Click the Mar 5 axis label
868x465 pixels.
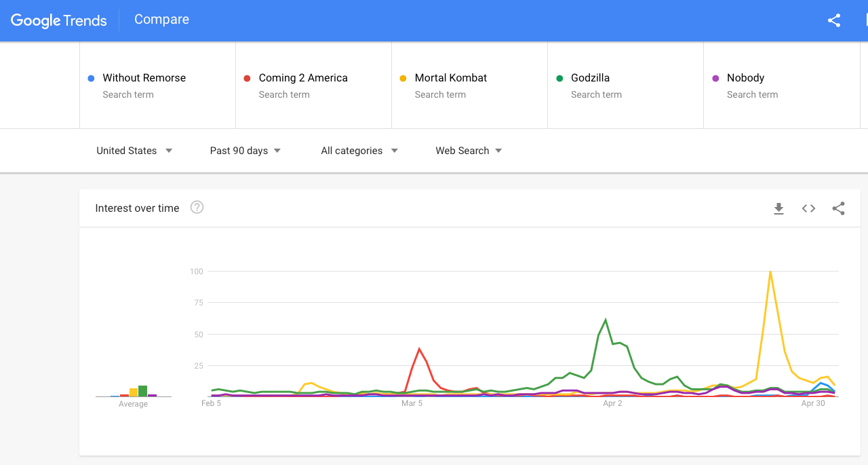pyautogui.click(x=412, y=403)
